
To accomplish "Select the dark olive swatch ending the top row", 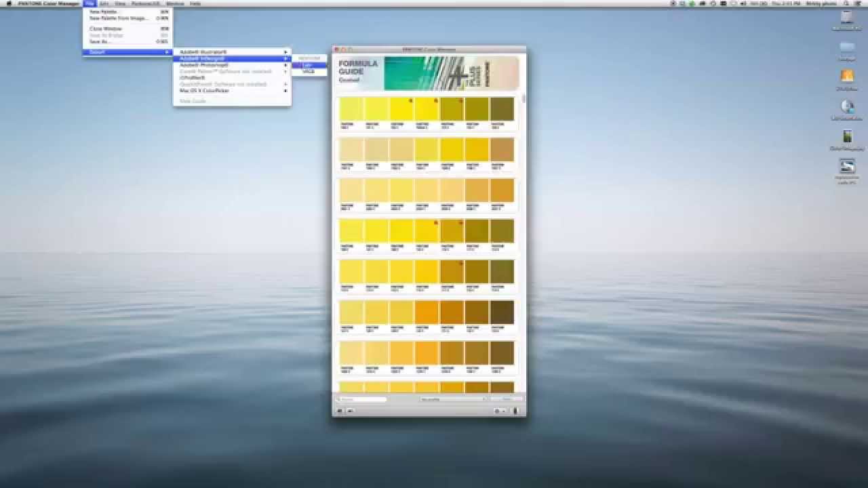I will (x=502, y=109).
